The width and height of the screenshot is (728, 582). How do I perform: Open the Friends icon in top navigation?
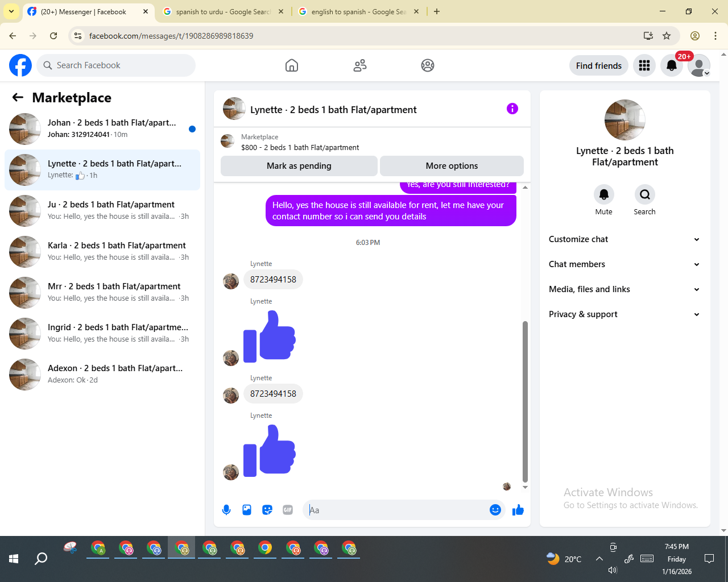pyautogui.click(x=360, y=65)
